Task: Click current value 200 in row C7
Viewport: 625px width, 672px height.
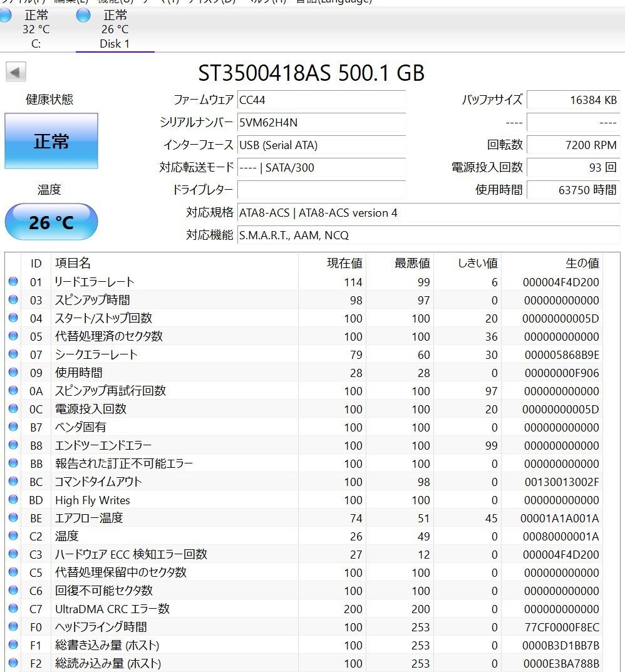Action: pos(353,609)
